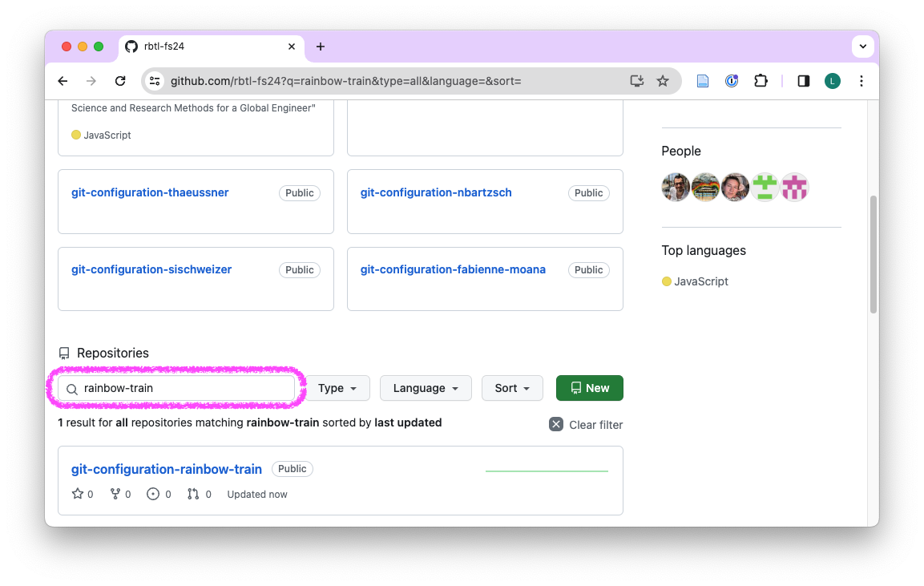Click the Clear filter X icon
924x586 pixels.
(x=556, y=424)
